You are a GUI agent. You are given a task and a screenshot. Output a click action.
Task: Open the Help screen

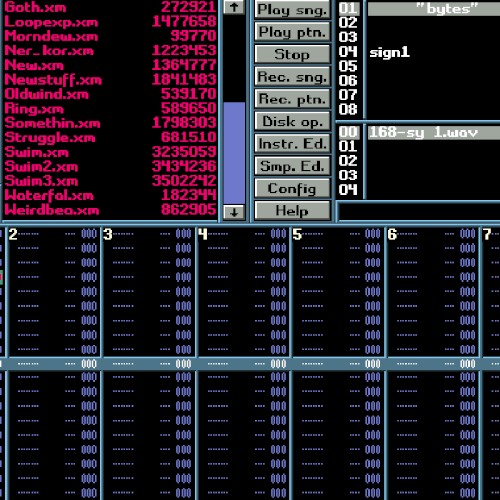coord(292,211)
